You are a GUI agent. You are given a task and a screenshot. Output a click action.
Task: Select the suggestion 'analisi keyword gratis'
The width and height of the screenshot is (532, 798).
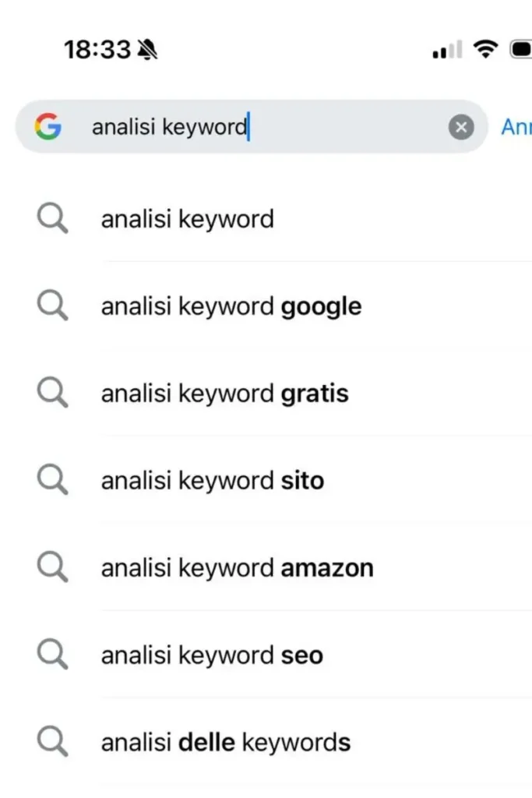[x=224, y=393]
